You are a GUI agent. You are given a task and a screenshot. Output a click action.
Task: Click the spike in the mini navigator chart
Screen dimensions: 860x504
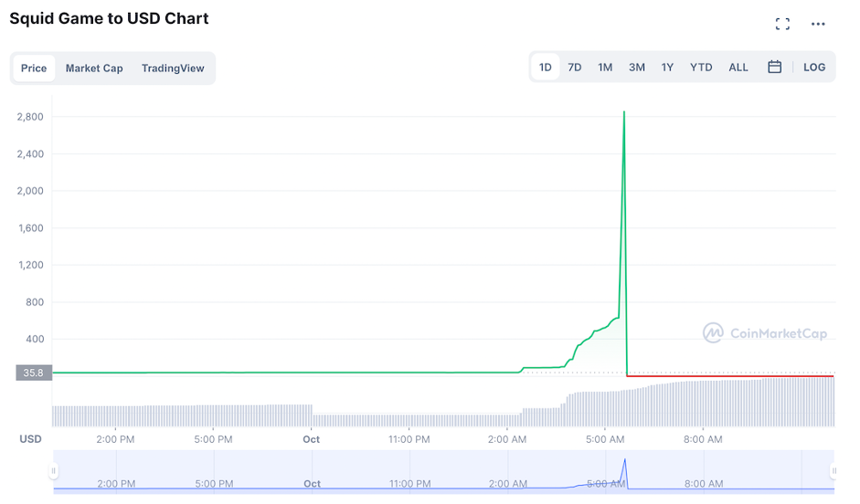tap(624, 462)
